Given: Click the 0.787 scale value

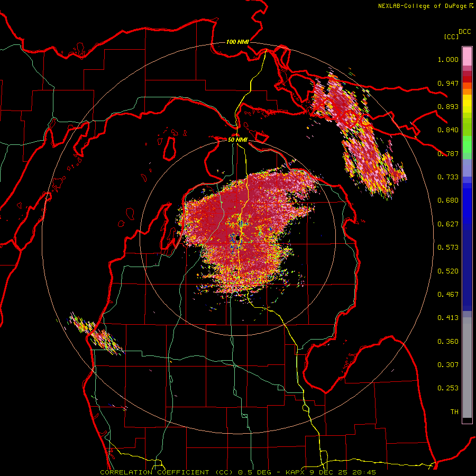Looking at the screenshot, I should [448, 153].
